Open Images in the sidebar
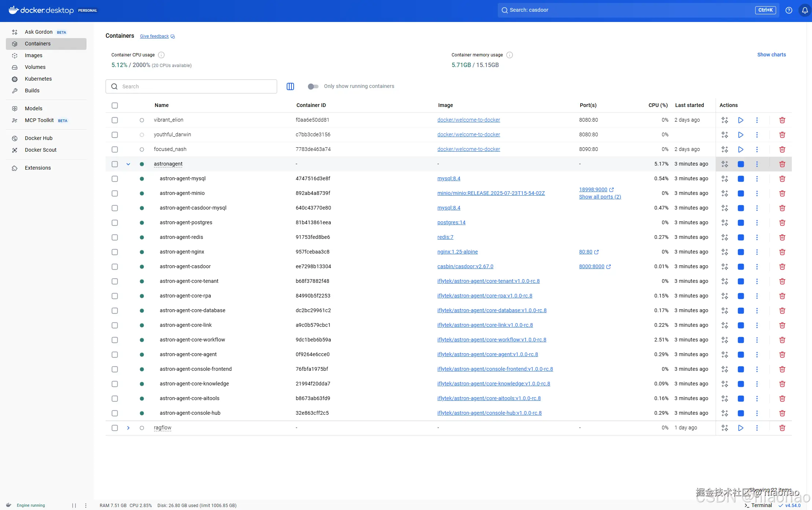This screenshot has height=510, width=812. 33,55
